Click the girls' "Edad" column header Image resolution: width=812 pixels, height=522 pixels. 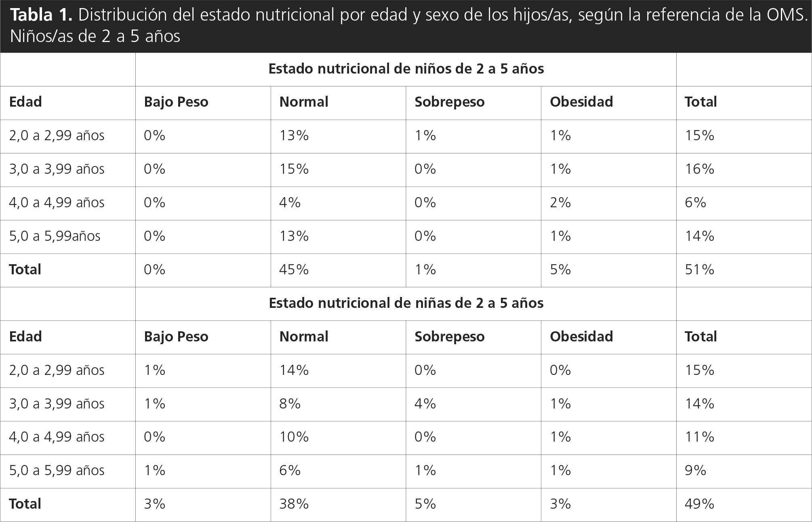pos(25,337)
